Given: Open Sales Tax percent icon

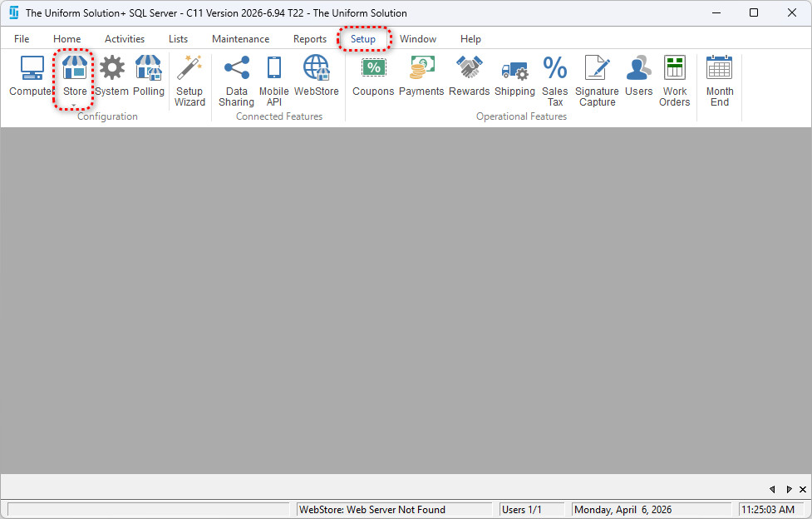Looking at the screenshot, I should (x=554, y=81).
